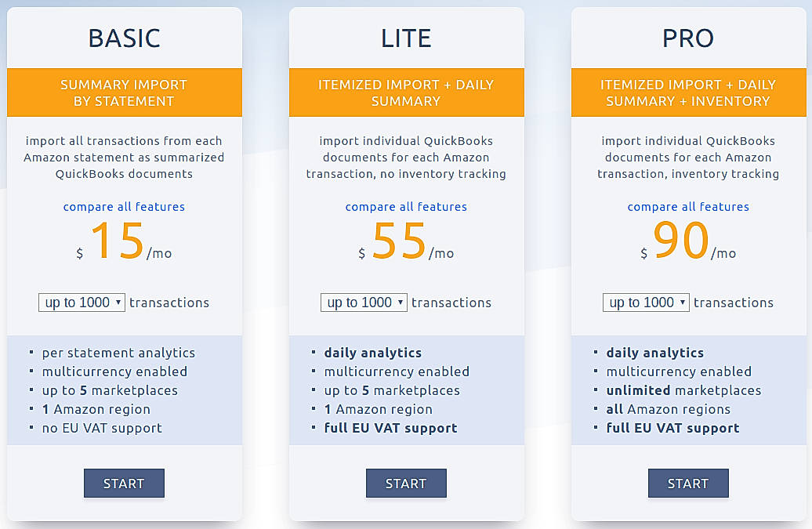Select the LITE plan heading
812x529 pixels.
pyautogui.click(x=406, y=38)
